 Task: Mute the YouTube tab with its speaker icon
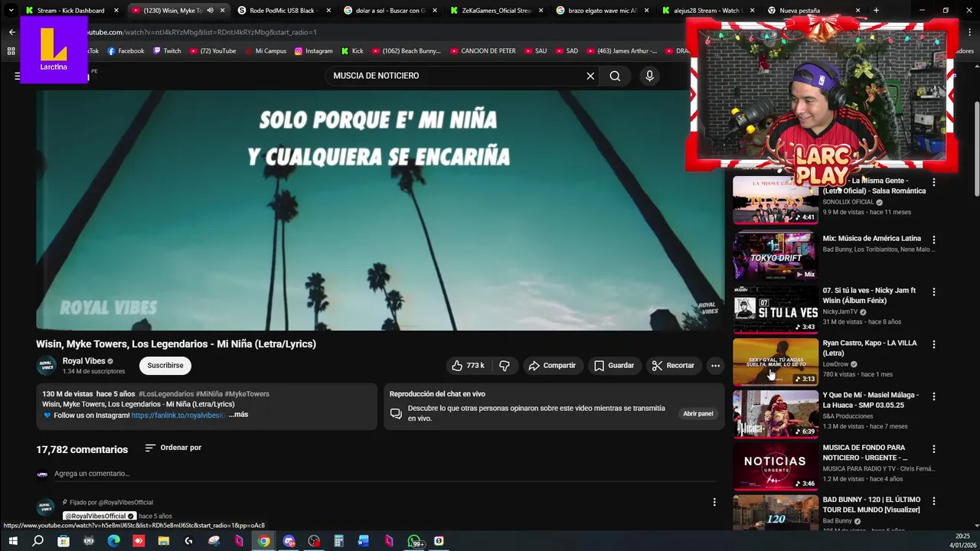pyautogui.click(x=210, y=11)
